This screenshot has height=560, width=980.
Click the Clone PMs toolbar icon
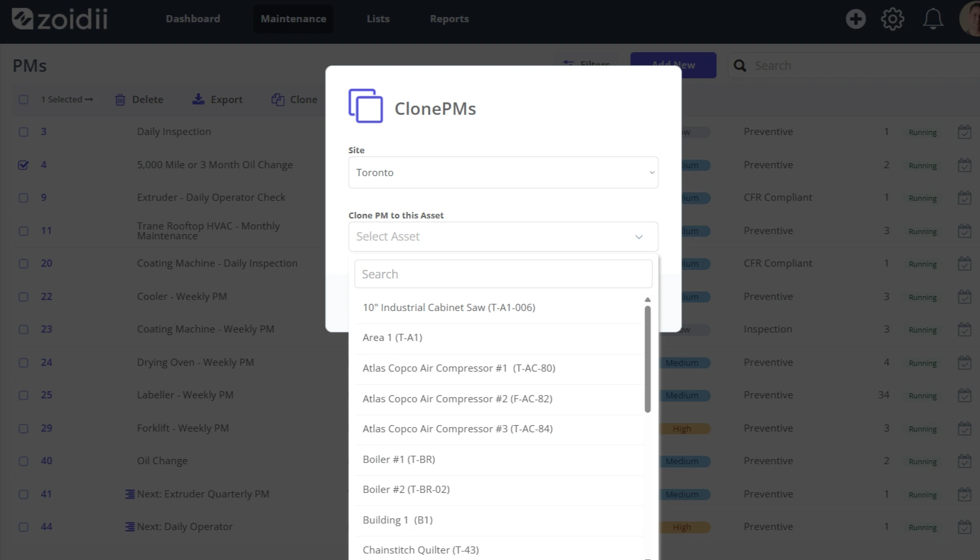tap(278, 100)
